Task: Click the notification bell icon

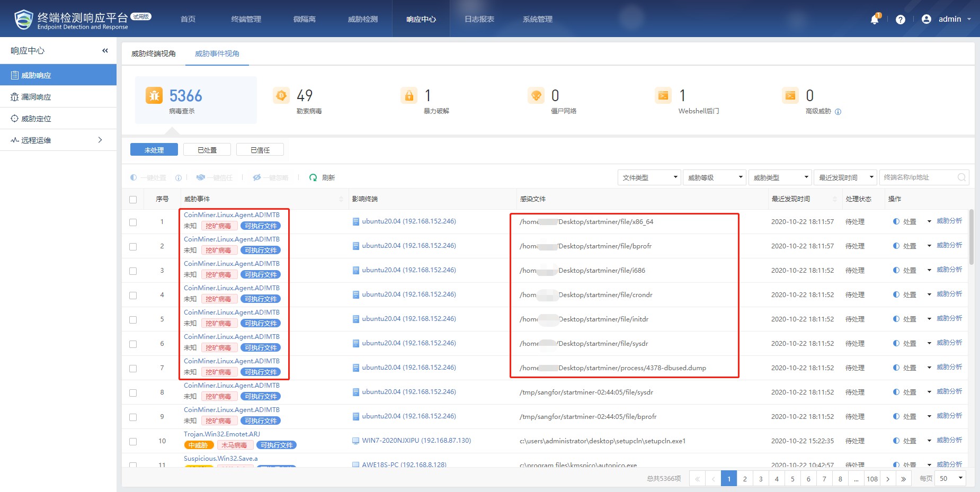Action: 875,20
